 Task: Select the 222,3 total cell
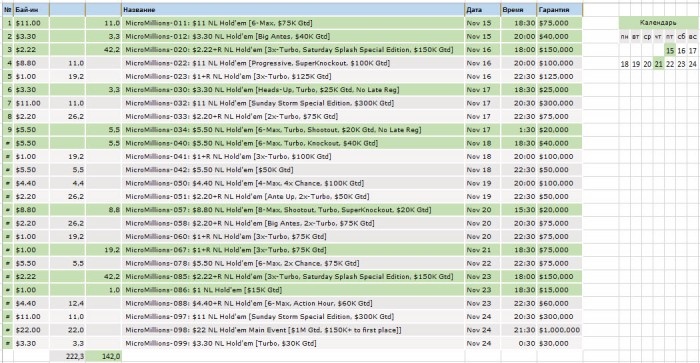67,356
